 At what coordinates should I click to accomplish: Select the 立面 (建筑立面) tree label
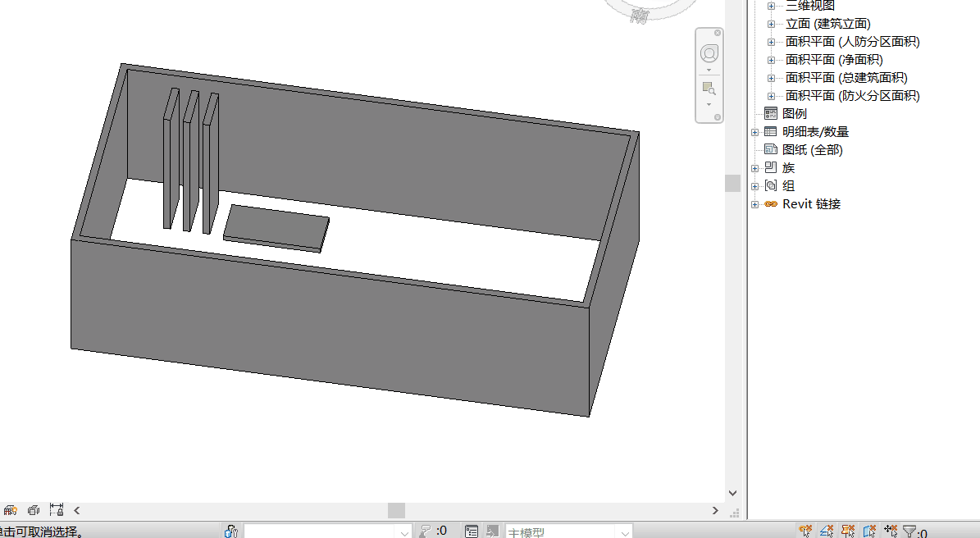coord(828,24)
